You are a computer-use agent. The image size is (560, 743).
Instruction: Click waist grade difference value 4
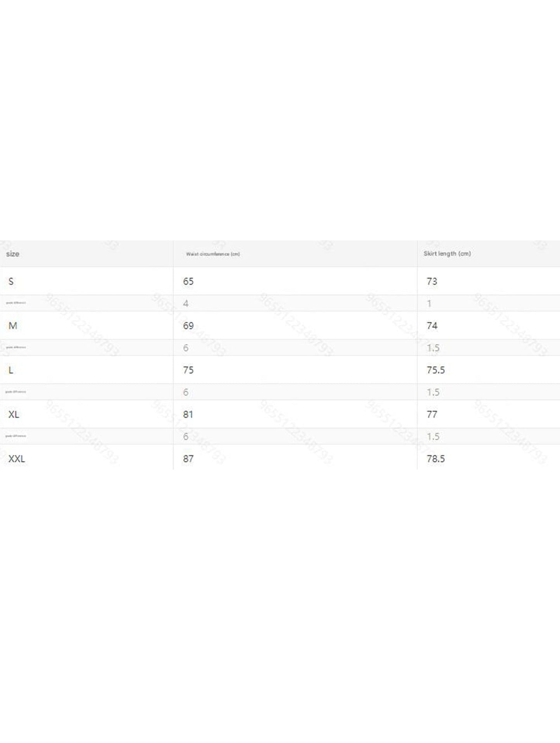click(186, 303)
